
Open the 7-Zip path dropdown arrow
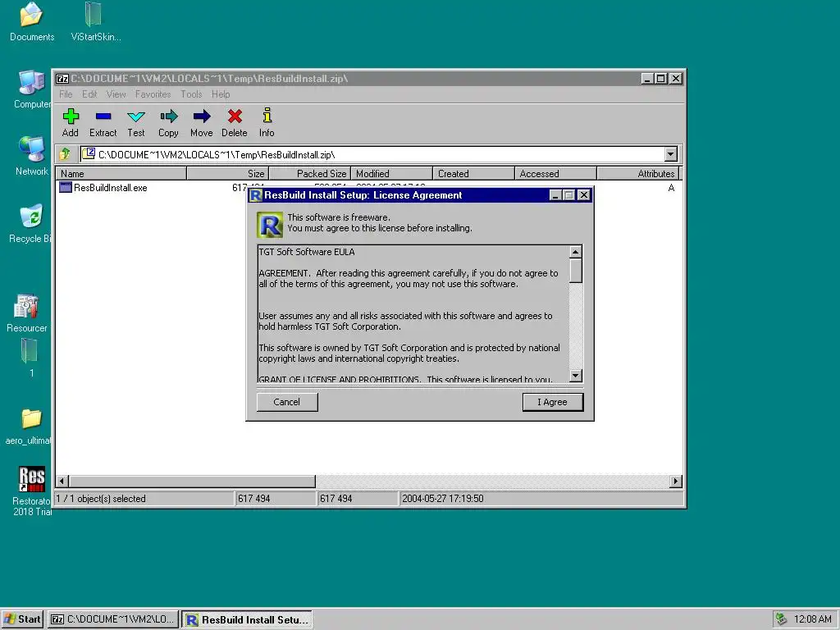[x=671, y=154]
